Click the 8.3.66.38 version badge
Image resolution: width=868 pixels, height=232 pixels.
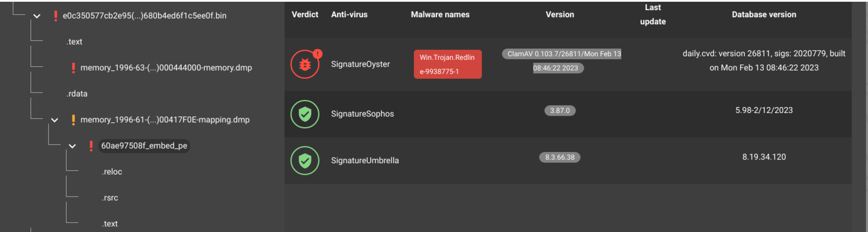pos(560,157)
